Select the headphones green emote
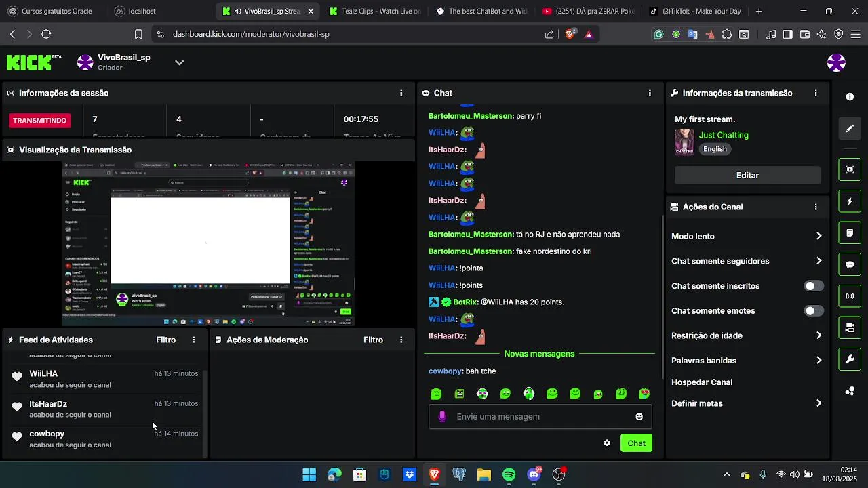The height and width of the screenshot is (488, 868). 529,394
